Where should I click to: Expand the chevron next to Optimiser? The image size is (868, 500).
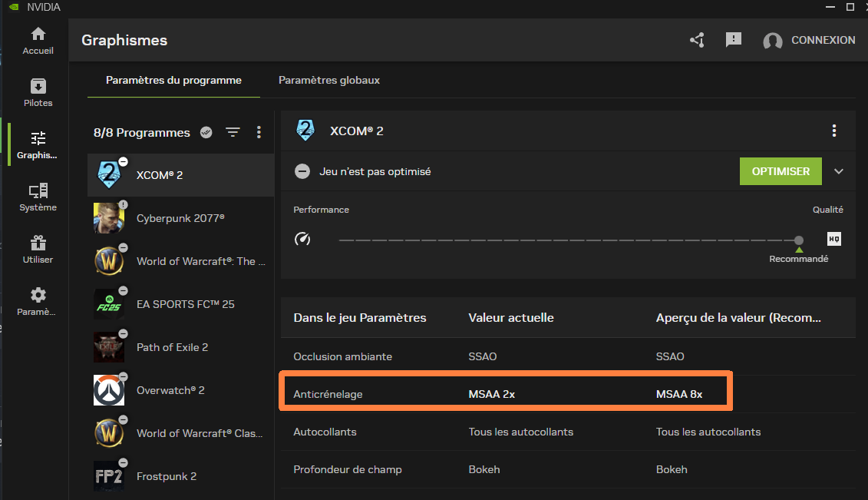pyautogui.click(x=839, y=171)
